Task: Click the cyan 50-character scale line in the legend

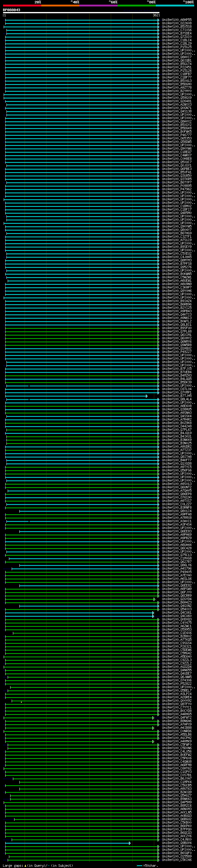Action: [x=139, y=865]
